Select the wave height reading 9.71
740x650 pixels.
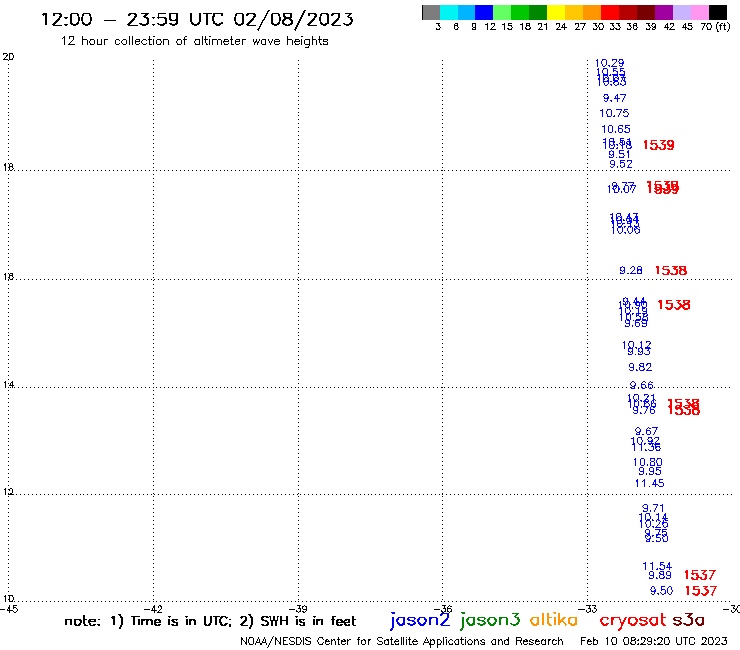(x=653, y=508)
